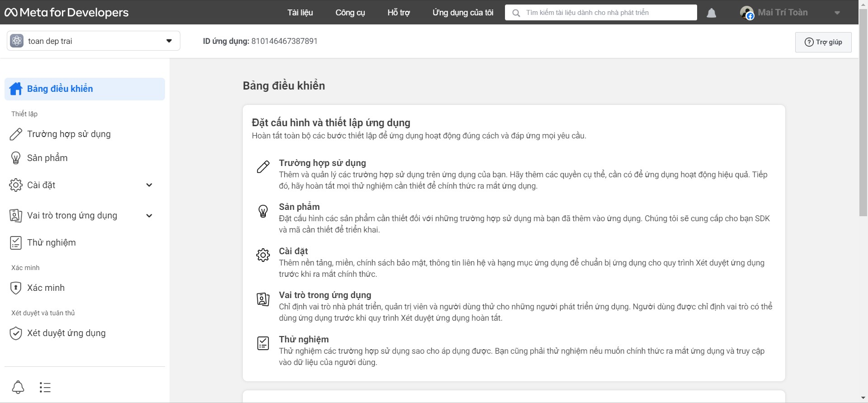This screenshot has height=403, width=868.
Task: Open the Tài liệu menu
Action: 300,13
